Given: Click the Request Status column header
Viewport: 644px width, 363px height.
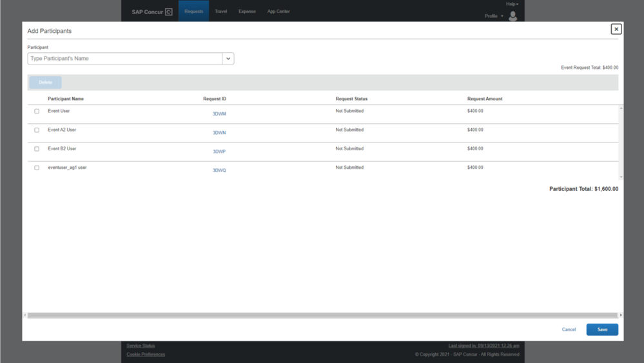Looking at the screenshot, I should [351, 99].
